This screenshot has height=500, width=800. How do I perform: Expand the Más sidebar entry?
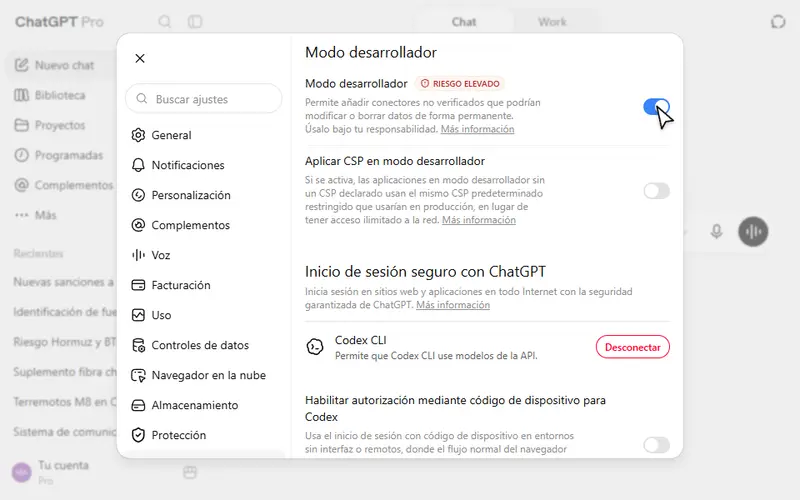pos(35,215)
